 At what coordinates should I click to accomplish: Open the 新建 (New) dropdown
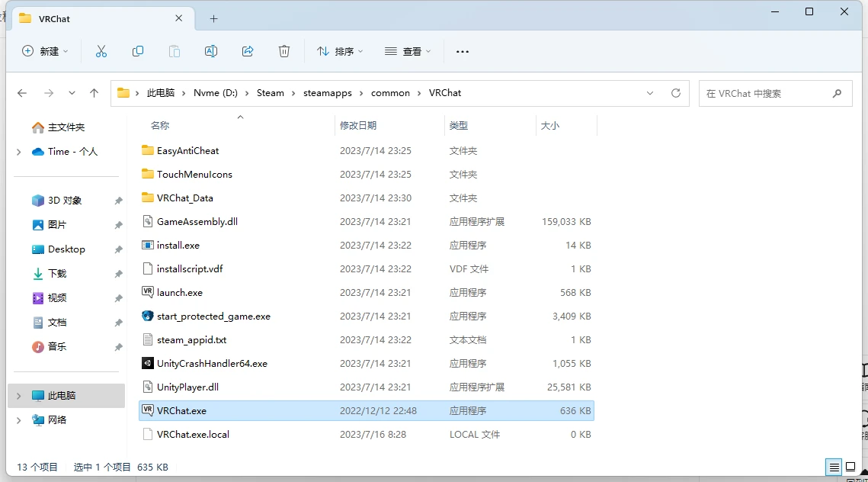pos(46,52)
